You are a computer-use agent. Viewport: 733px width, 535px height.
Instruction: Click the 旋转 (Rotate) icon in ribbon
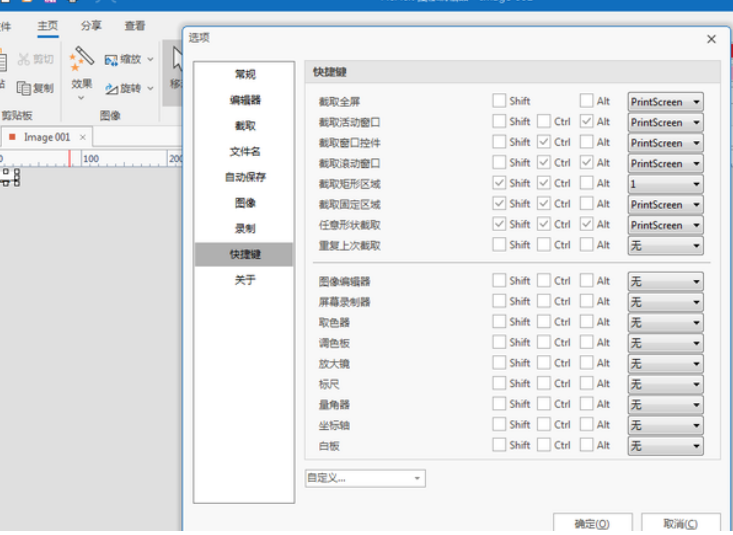(111, 88)
